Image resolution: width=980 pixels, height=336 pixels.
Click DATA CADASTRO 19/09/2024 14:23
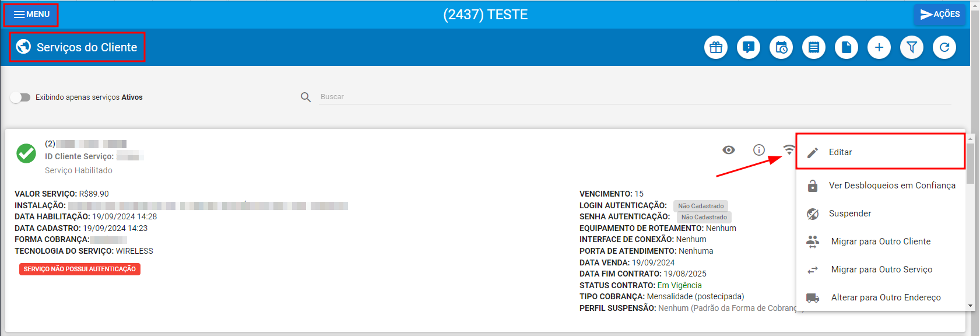81,228
